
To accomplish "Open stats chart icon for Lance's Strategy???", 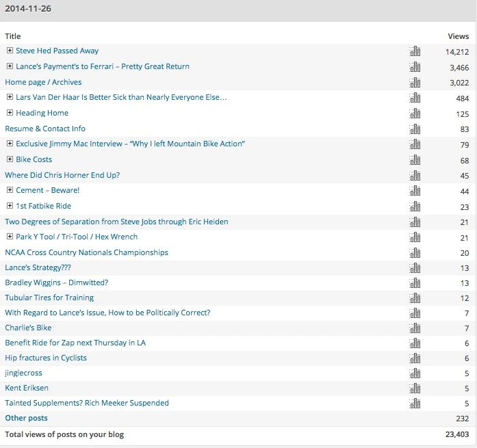I will click(x=415, y=268).
